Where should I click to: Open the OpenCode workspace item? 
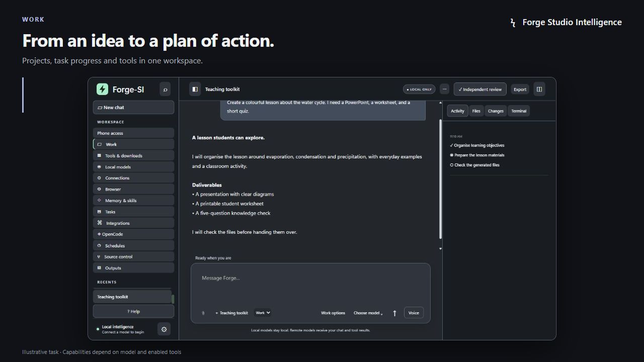coord(134,234)
